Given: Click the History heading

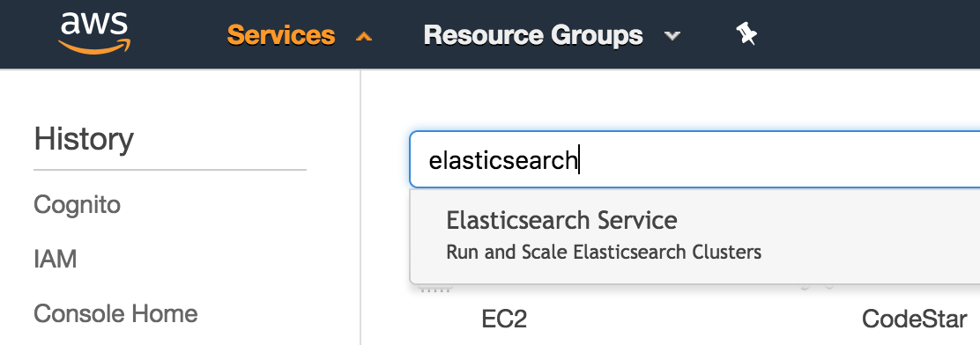Looking at the screenshot, I should pos(84,139).
